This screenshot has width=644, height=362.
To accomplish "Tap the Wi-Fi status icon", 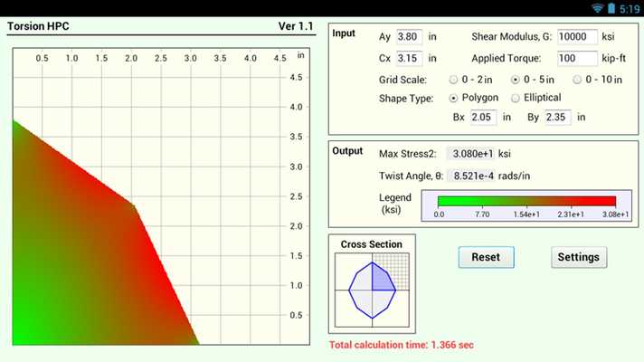I will point(598,8).
